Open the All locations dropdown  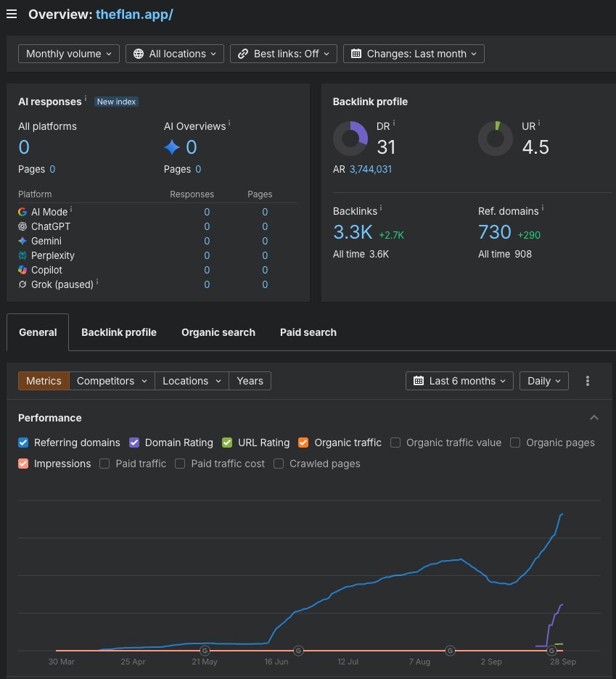click(175, 54)
